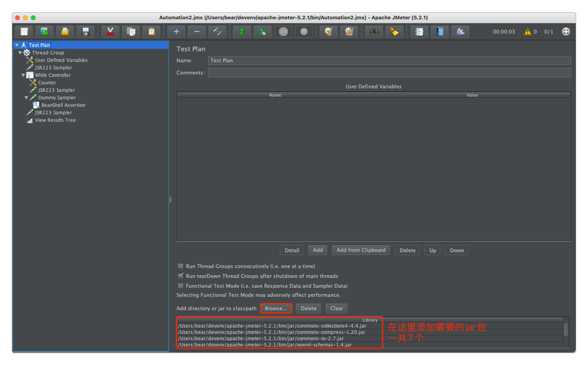
Task: Click the Open file toolbar icon
Action: point(65,32)
